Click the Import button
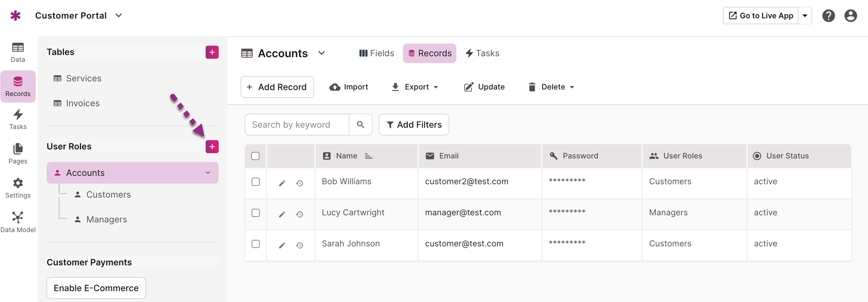 click(x=349, y=87)
